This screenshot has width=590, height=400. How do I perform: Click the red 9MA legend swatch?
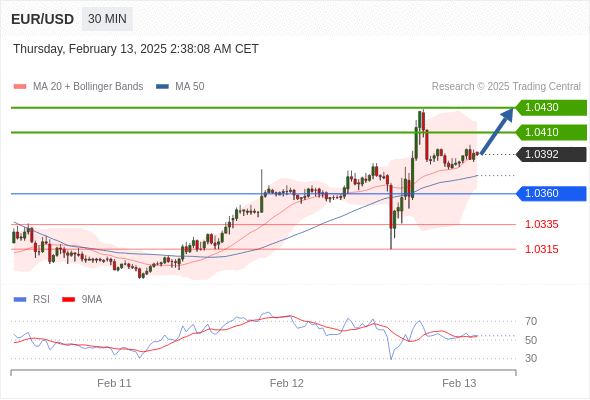(68, 300)
